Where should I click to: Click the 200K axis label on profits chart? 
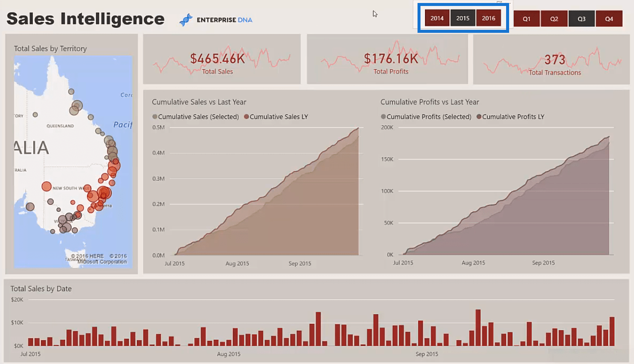point(387,127)
